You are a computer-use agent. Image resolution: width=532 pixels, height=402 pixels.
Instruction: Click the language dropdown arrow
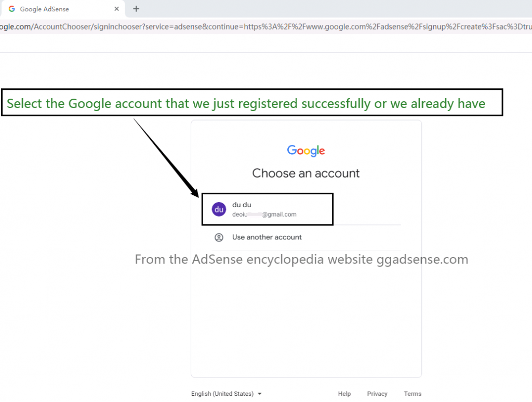click(x=260, y=394)
